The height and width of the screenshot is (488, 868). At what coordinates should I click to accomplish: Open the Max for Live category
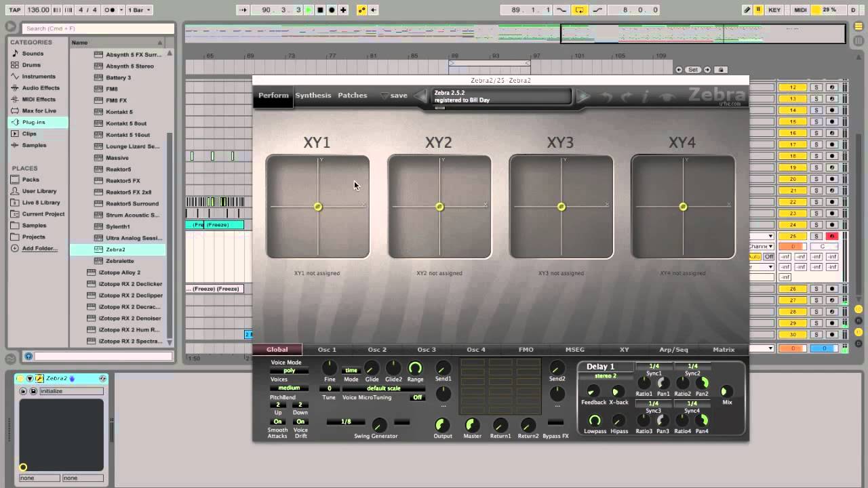(x=39, y=110)
